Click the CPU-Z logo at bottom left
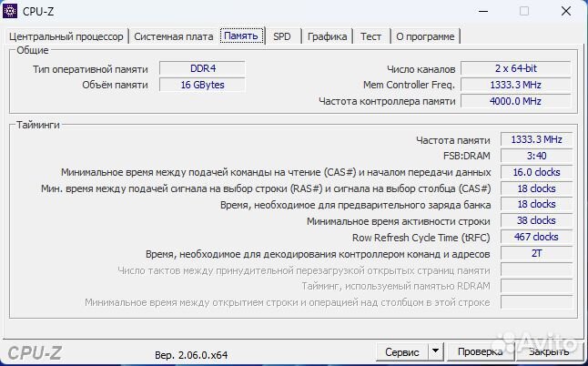588x366 pixels. (35, 353)
